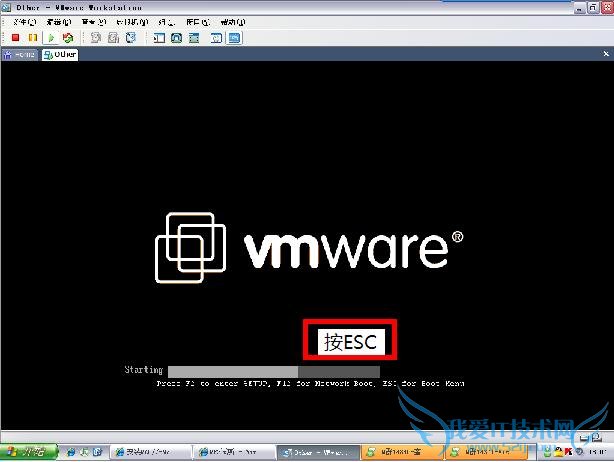Click the Console view toolbar icon
614x462 pixels.
click(235, 38)
